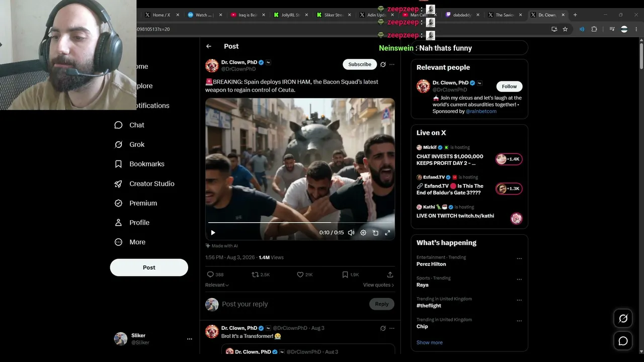Switch to The Savior browser tab
Screen dimensions: 644x362
click(505, 15)
